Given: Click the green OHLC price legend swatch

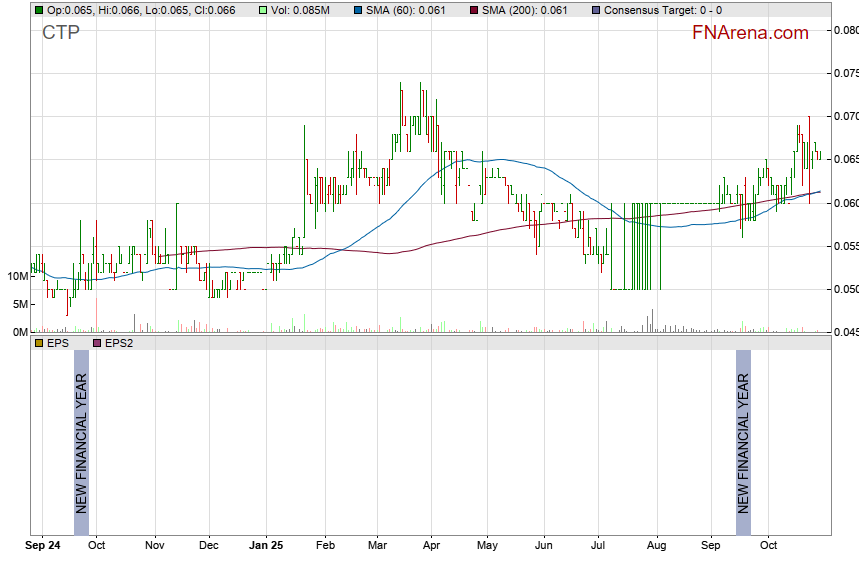Looking at the screenshot, I should click(x=38, y=10).
